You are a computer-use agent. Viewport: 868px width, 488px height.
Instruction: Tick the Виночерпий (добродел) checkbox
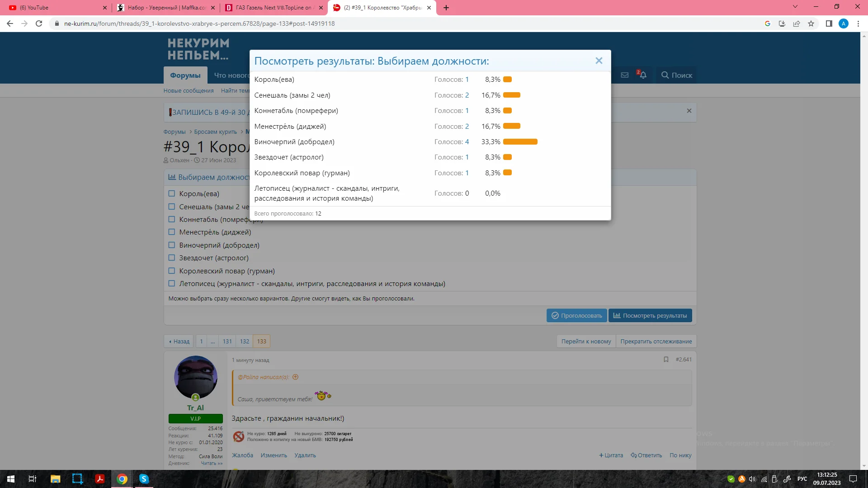point(172,245)
